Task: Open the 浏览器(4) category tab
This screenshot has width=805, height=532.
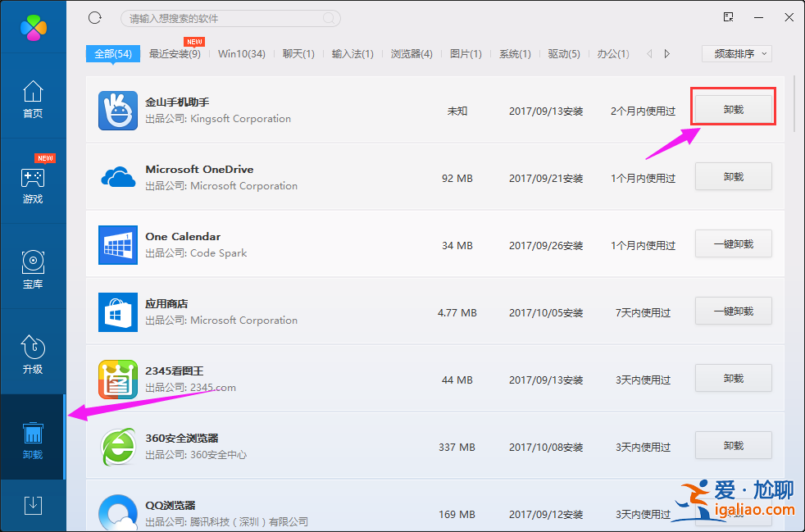Action: (x=412, y=52)
